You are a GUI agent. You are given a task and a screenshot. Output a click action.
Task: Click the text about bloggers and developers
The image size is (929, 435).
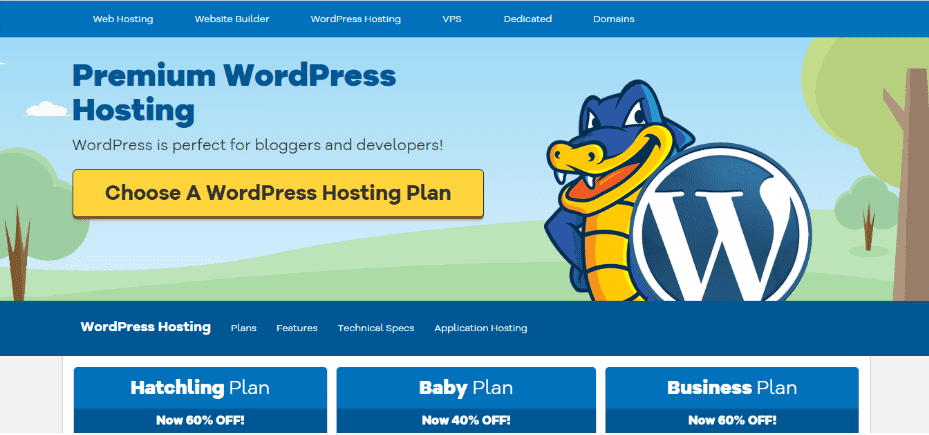(x=258, y=145)
